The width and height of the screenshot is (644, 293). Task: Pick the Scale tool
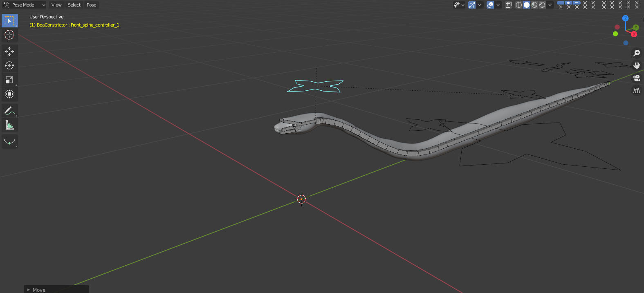click(x=9, y=80)
